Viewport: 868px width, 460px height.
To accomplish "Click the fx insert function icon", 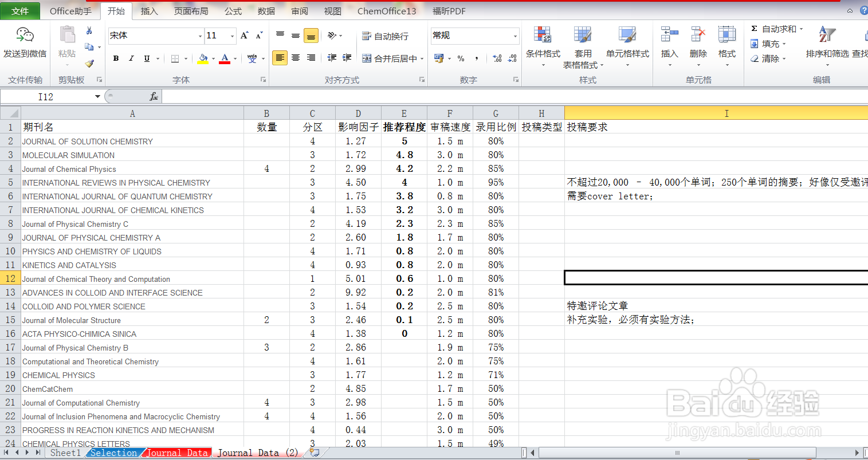I will coord(154,97).
